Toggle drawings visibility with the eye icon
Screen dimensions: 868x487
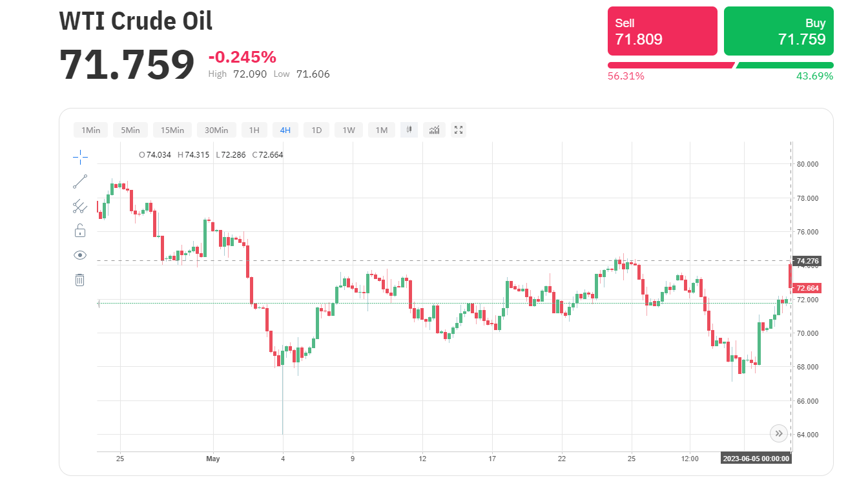[80, 254]
